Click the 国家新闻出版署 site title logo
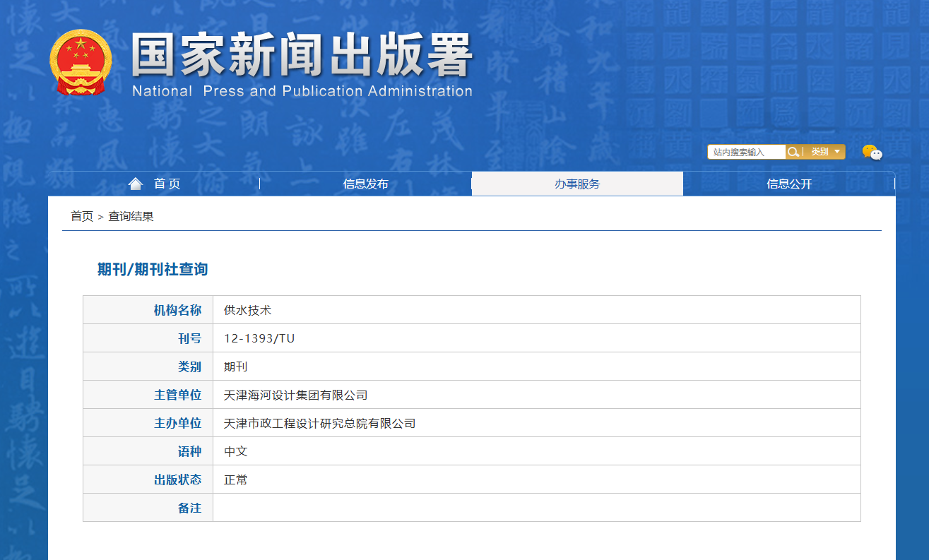The width and height of the screenshot is (929, 560). 302,56
